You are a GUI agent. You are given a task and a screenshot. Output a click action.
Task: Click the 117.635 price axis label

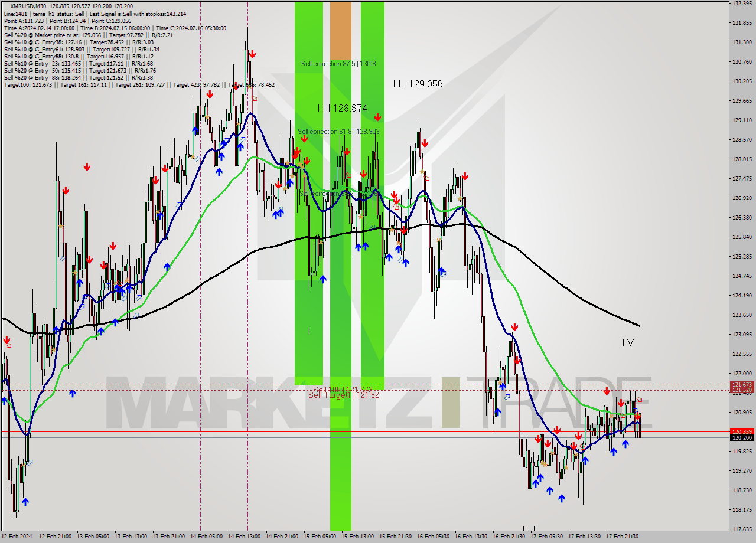point(742,529)
